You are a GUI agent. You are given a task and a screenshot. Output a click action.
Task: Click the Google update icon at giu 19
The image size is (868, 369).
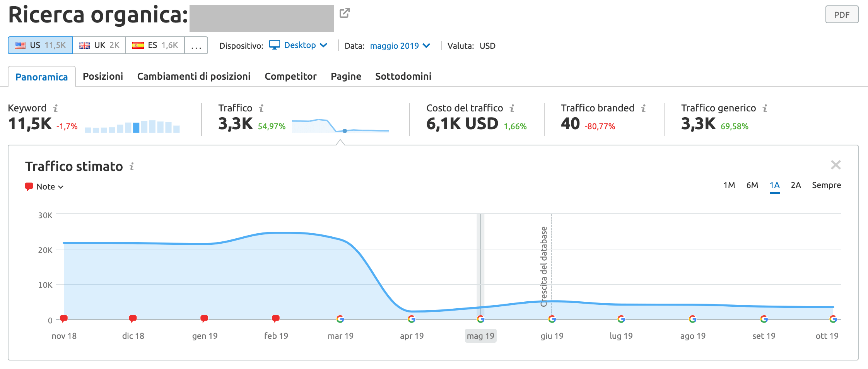pyautogui.click(x=552, y=319)
